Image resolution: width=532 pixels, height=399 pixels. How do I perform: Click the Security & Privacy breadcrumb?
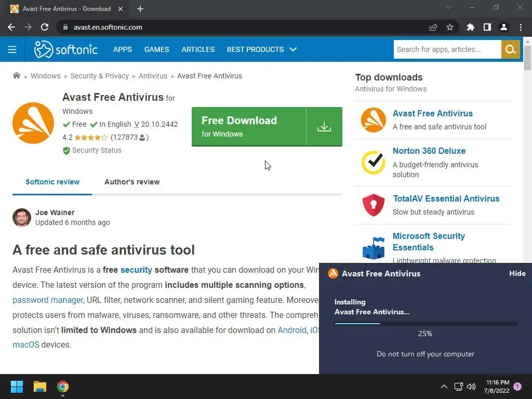coord(99,76)
